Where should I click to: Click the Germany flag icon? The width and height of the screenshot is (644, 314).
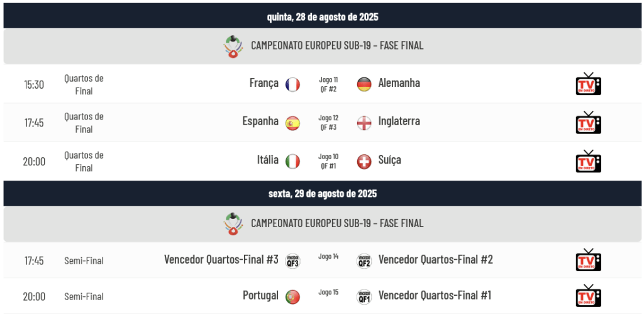click(x=364, y=84)
